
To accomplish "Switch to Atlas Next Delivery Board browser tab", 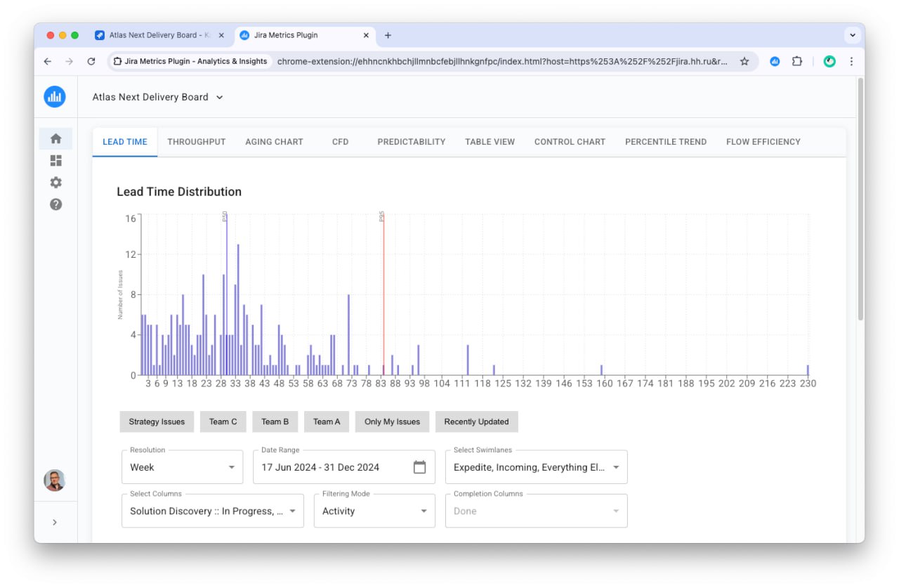I will pos(160,35).
